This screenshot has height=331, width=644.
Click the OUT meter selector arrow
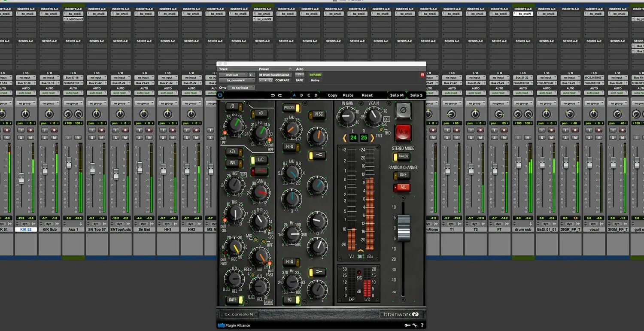(x=361, y=251)
